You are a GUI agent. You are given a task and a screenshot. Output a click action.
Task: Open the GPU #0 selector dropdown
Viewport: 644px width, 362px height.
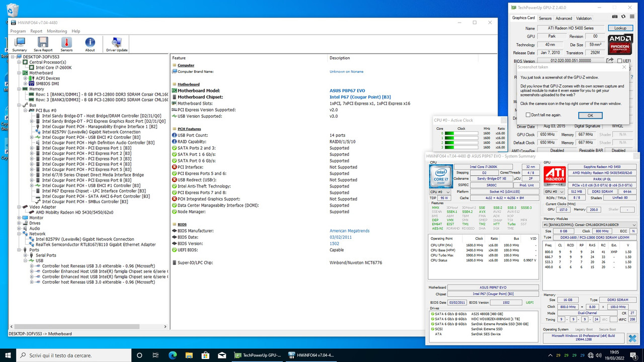coord(554,192)
